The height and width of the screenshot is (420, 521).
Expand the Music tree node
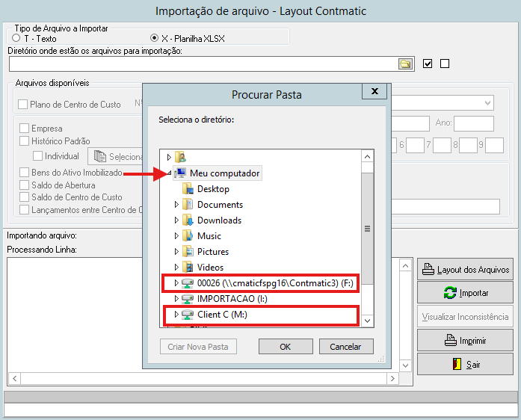[176, 235]
